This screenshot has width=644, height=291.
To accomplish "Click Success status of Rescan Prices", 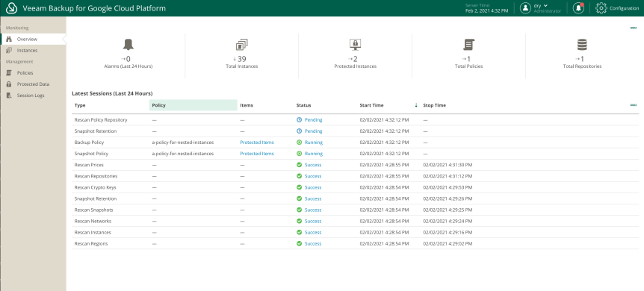I will click(x=313, y=165).
